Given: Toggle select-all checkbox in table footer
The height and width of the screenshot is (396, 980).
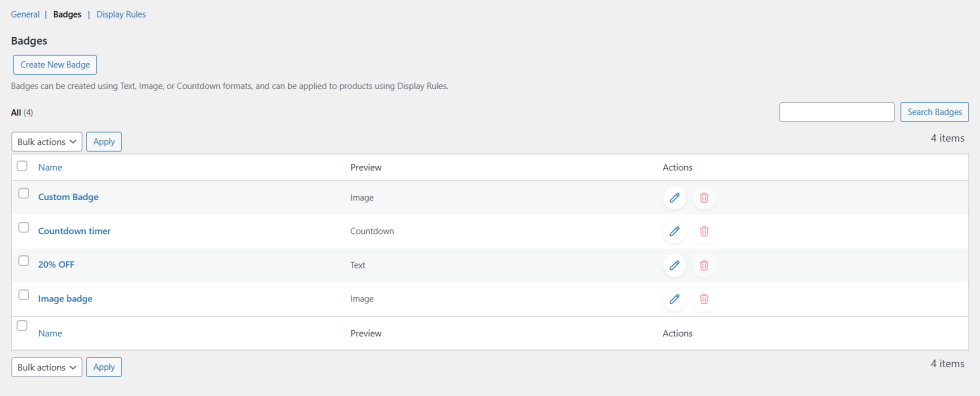Looking at the screenshot, I should tap(22, 325).
